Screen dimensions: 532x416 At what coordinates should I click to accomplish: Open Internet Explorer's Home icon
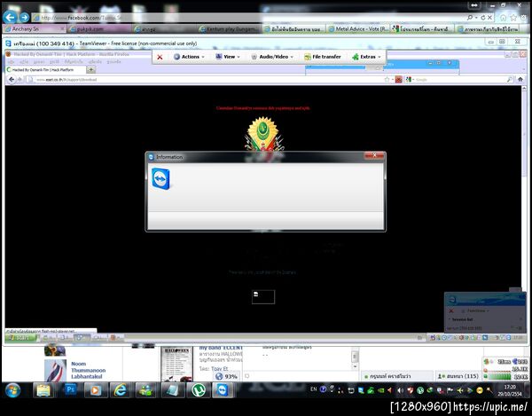(503, 18)
